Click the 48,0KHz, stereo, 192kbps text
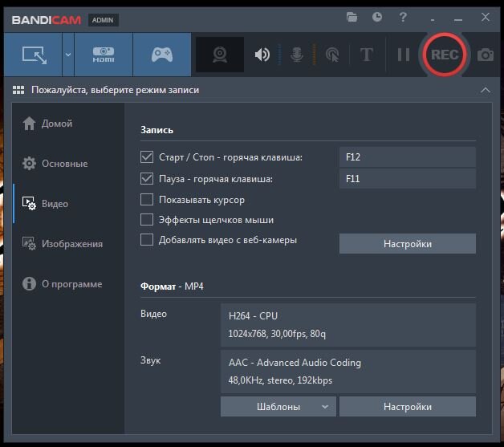Viewport: 504px width, 447px height. [x=280, y=380]
